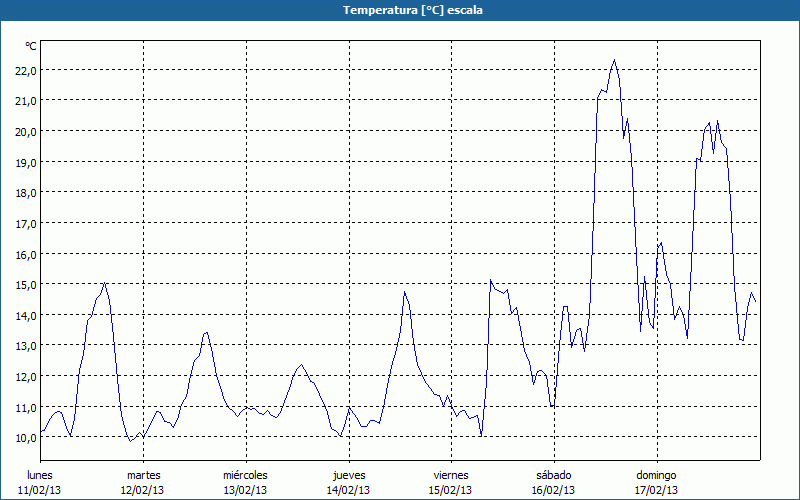This screenshot has width=800, height=500.
Task: Click the °C unit label above the axis
Action: click(x=31, y=46)
